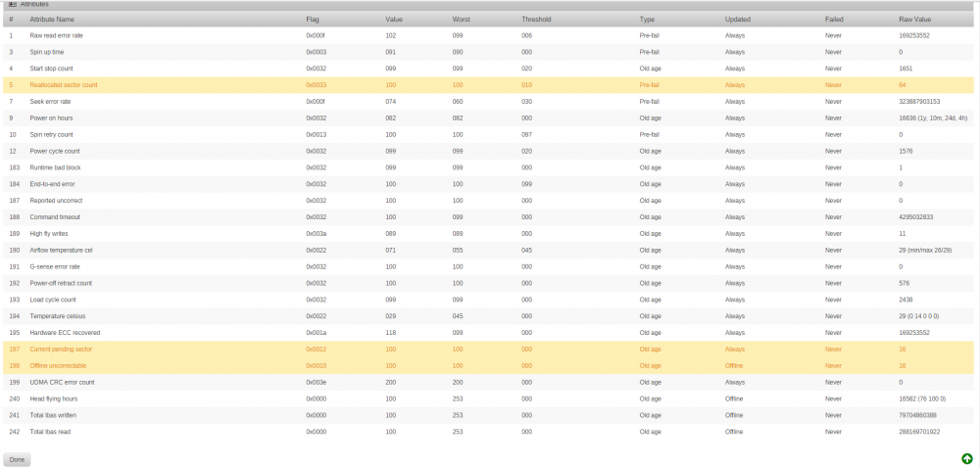
Task: Click flag 0x003e in UDMA CRC row
Action: [316, 382]
